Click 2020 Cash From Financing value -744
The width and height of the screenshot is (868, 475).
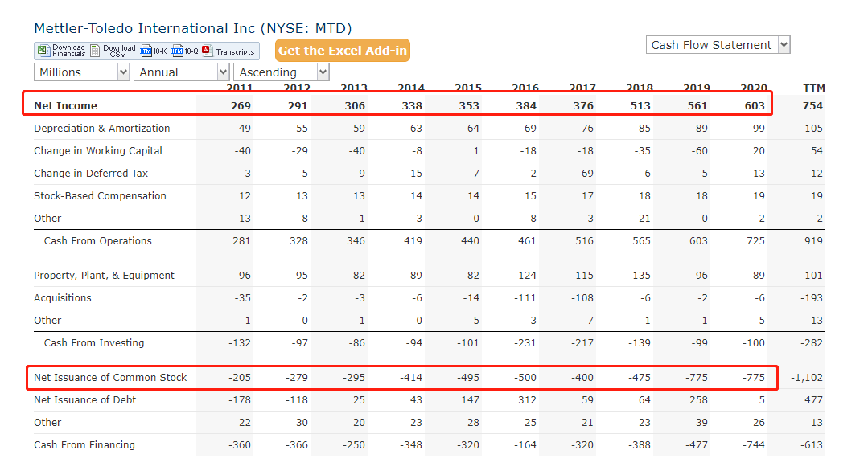point(754,445)
